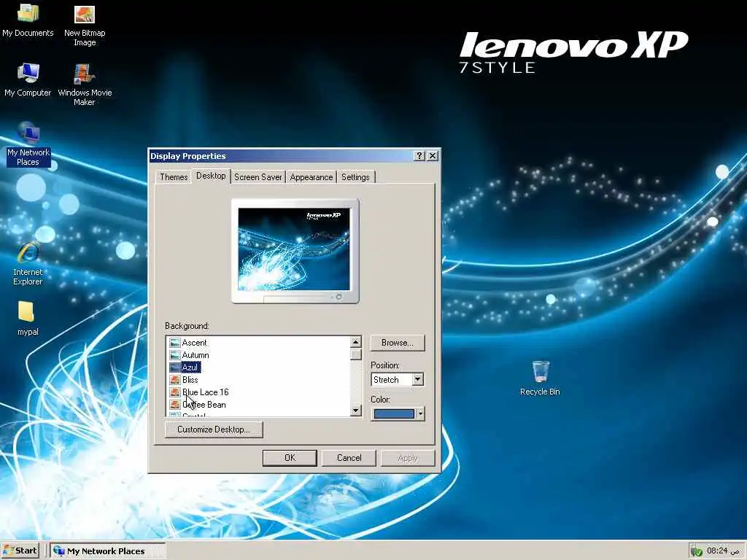The width and height of the screenshot is (747, 560).
Task: Select Ascent in the Background list
Action: [x=194, y=343]
